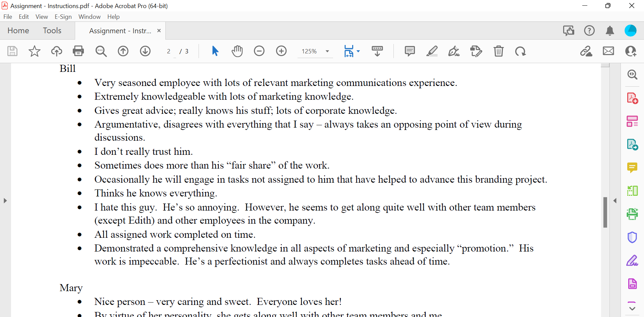
Task: Star this file as a favorite
Action: pos(35,51)
